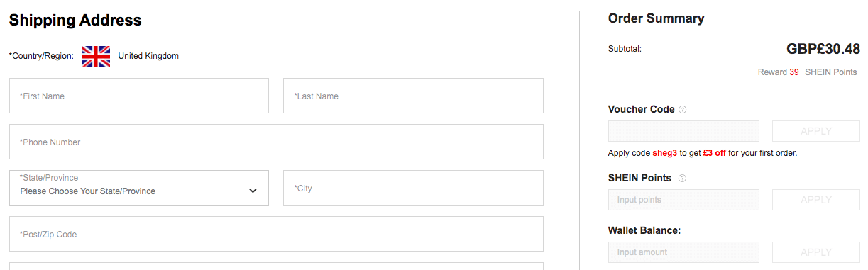Screen dimensions: 868x270
Task: Click the sheg3 promo code text
Action: pyautogui.click(x=665, y=153)
